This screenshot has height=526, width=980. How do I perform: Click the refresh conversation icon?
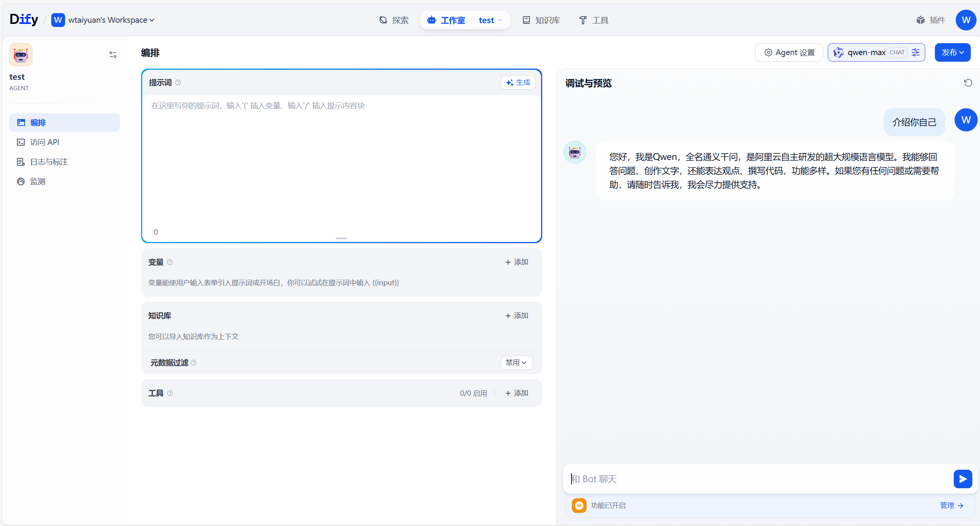pyautogui.click(x=968, y=83)
